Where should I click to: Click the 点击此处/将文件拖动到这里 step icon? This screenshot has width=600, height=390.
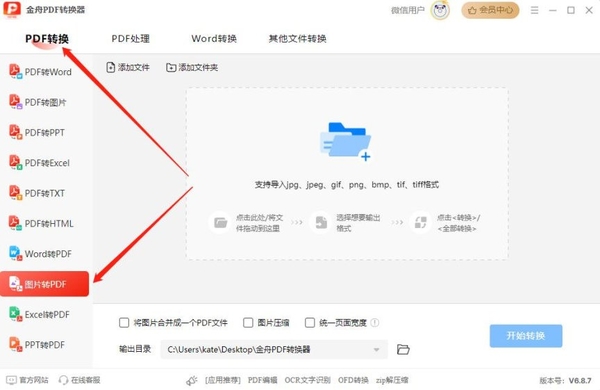220,223
